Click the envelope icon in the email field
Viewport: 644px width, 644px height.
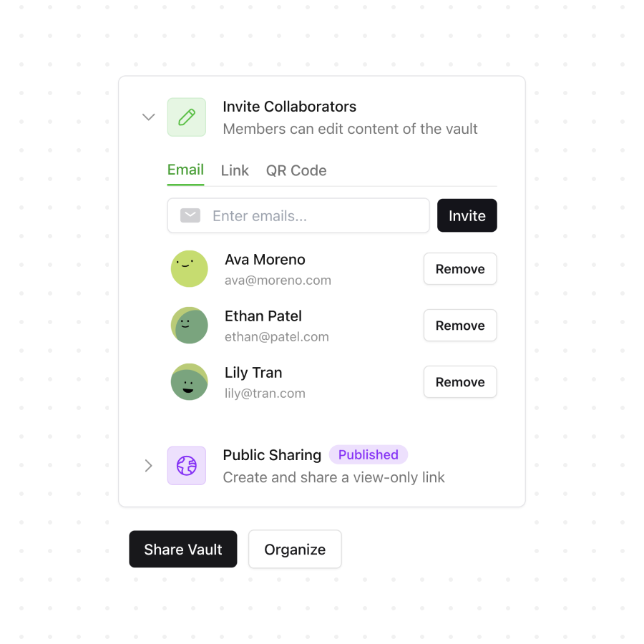tap(190, 215)
